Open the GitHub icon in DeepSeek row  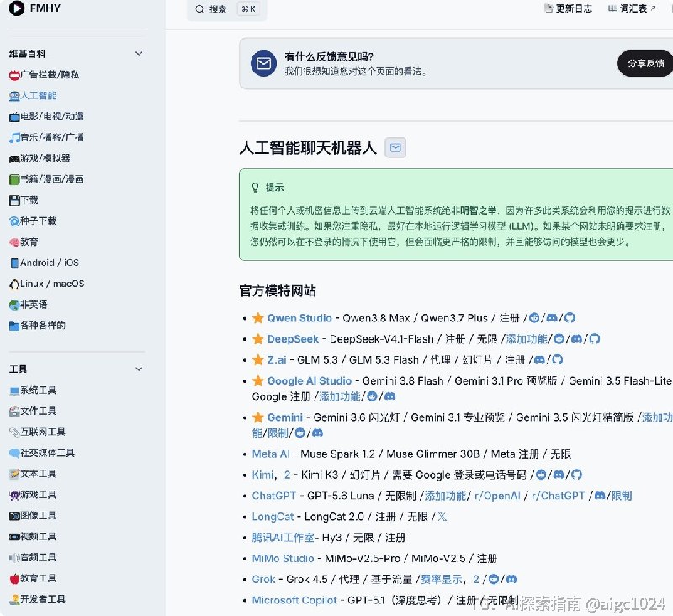click(595, 339)
